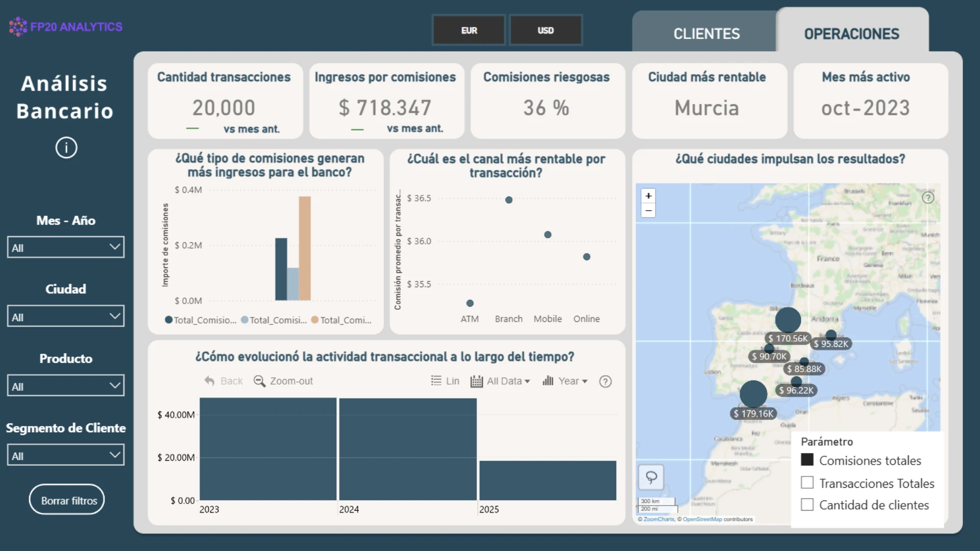
Task: Select the OPERACIONES tab
Action: 852,34
